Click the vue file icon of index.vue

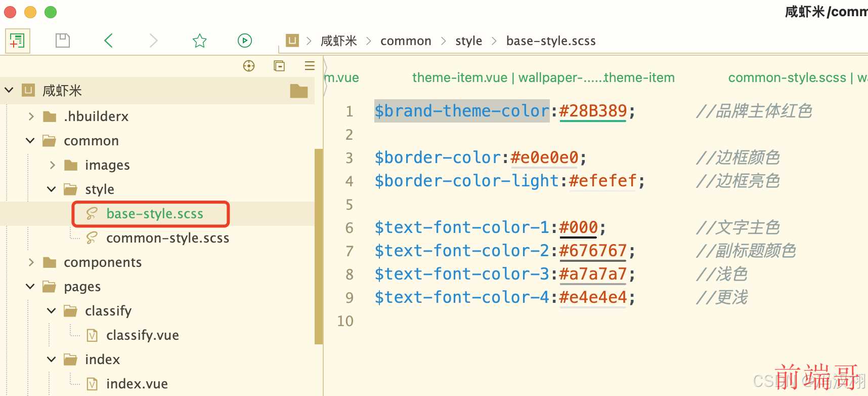pos(92,384)
